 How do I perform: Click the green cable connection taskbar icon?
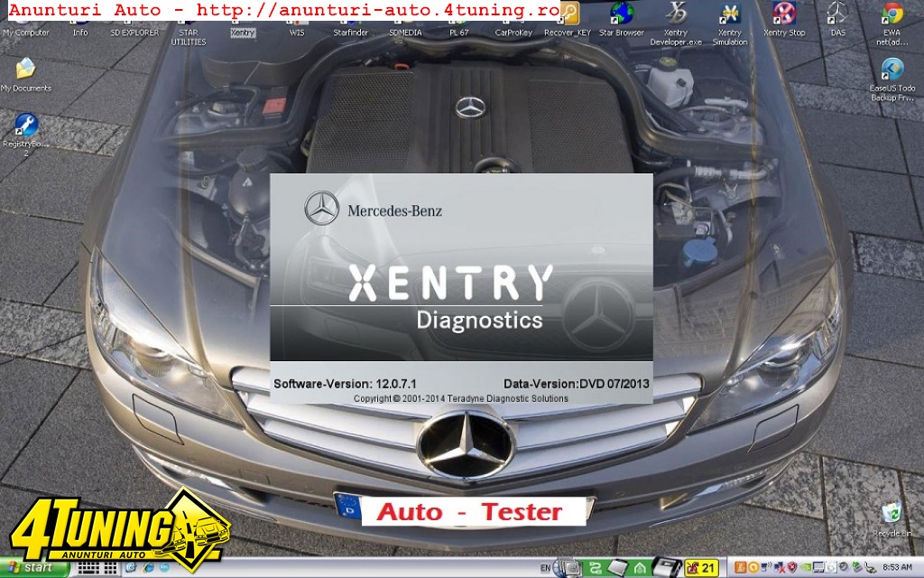point(596,567)
